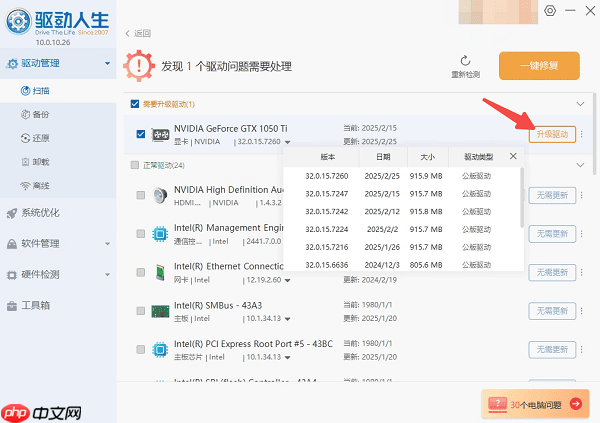Click the upgrade driver button for GTX 1050 Ti
The width and height of the screenshot is (600, 423).
click(x=552, y=134)
